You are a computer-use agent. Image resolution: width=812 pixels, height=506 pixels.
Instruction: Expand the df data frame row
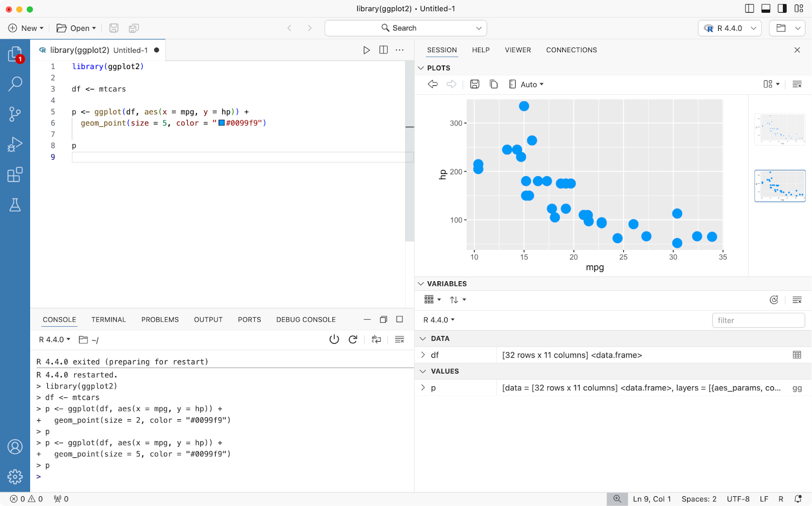pos(423,355)
